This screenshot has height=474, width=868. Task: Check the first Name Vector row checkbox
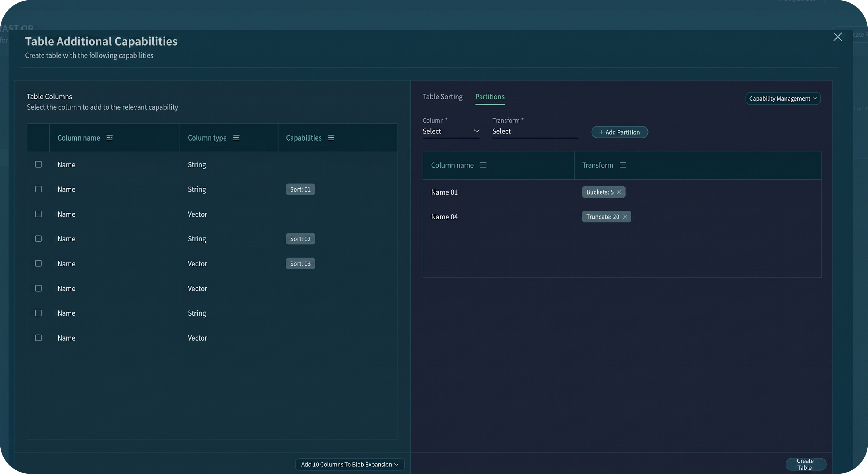(39, 214)
